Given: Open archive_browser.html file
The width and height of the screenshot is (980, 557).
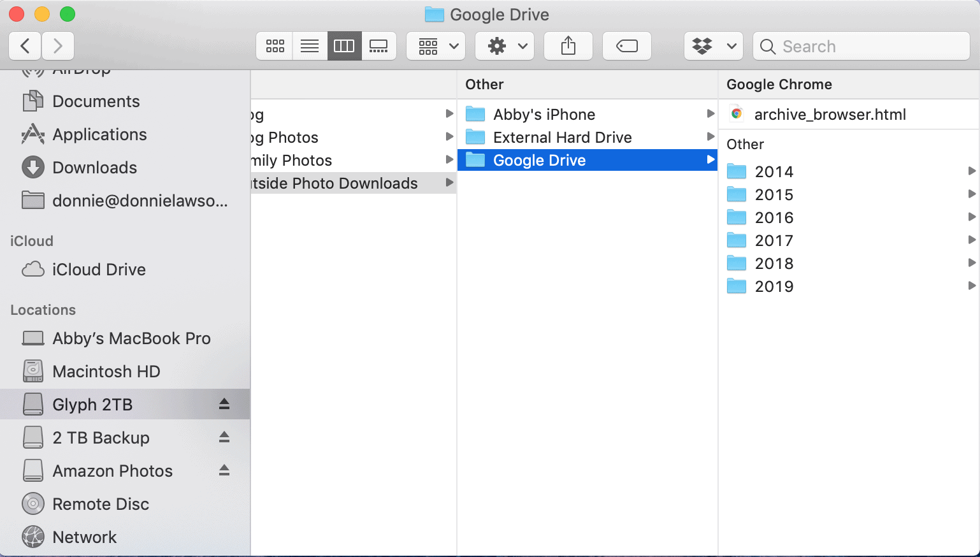Looking at the screenshot, I should pos(849,114).
